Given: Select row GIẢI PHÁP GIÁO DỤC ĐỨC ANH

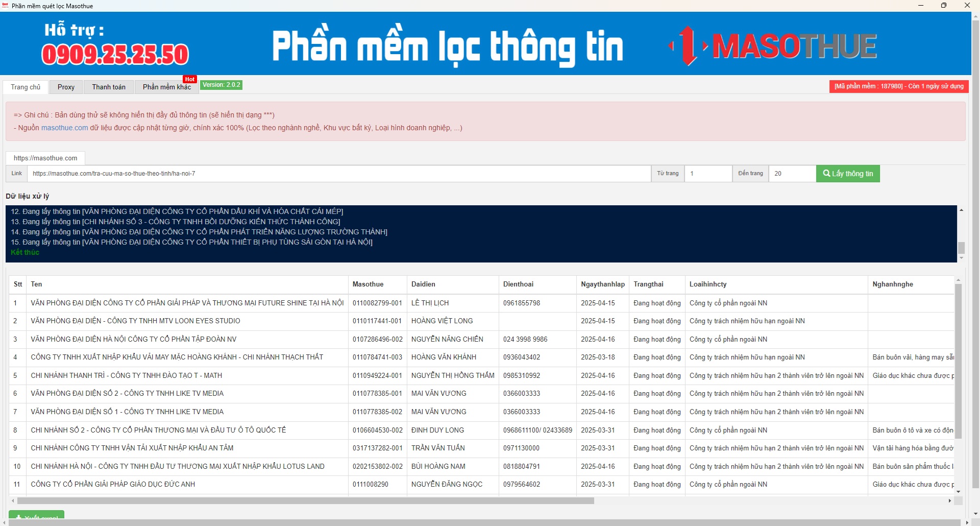Looking at the screenshot, I should click(x=187, y=485).
